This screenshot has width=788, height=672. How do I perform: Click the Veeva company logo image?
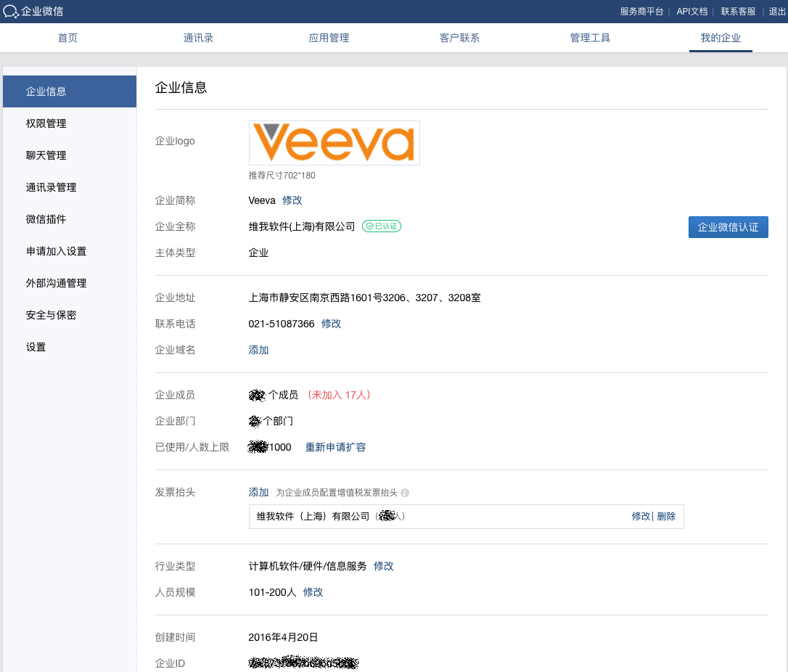tap(334, 142)
